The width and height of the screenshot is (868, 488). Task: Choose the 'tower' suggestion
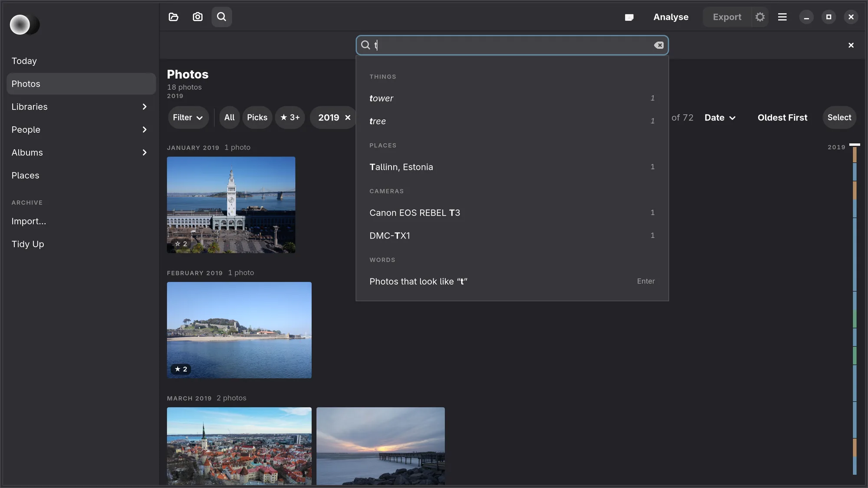(x=512, y=98)
